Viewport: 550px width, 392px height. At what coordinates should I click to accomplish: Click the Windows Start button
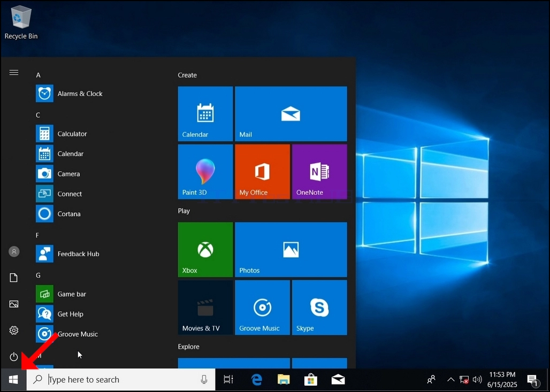coord(13,379)
